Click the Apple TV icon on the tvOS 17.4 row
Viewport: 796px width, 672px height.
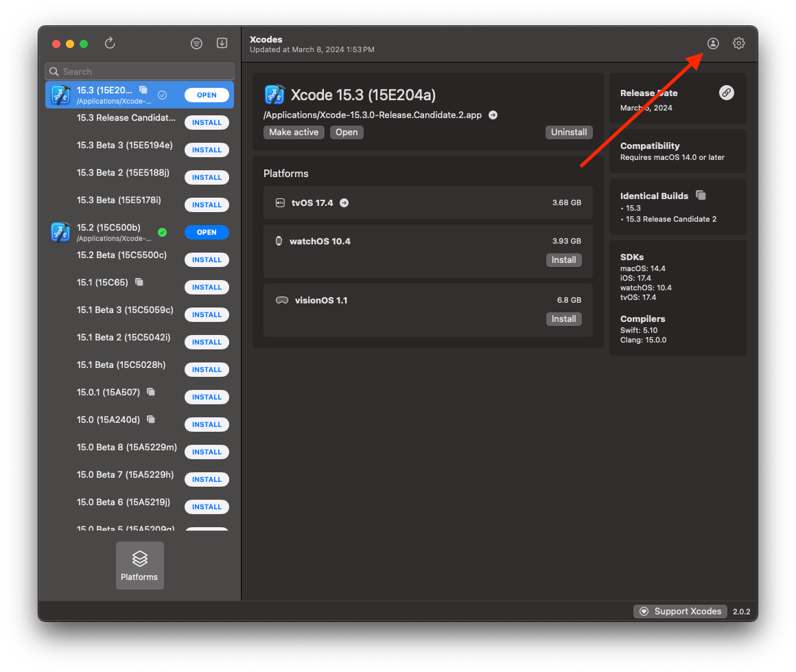pos(280,202)
